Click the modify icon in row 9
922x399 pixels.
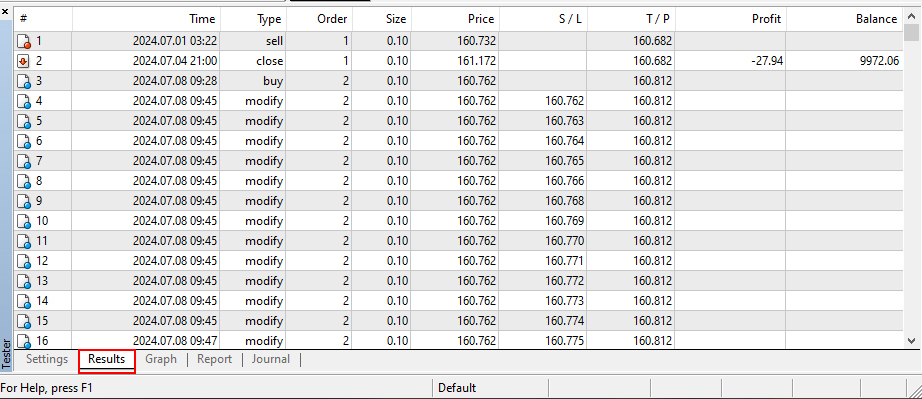click(x=24, y=201)
